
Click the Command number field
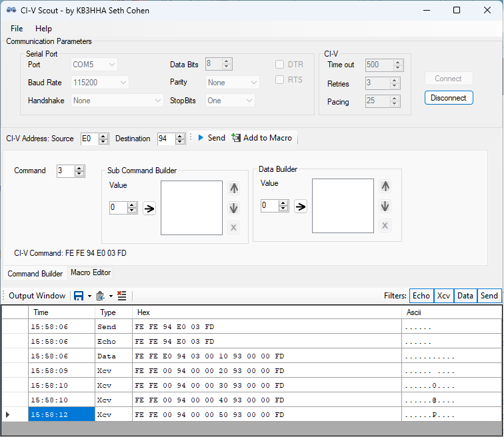click(66, 171)
